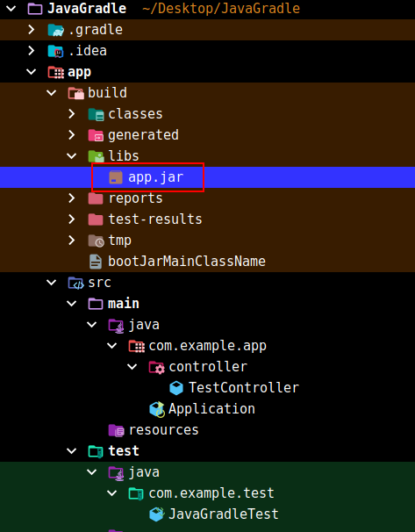This screenshot has width=415, height=532.
Task: Expand the classes folder
Action: click(x=72, y=114)
